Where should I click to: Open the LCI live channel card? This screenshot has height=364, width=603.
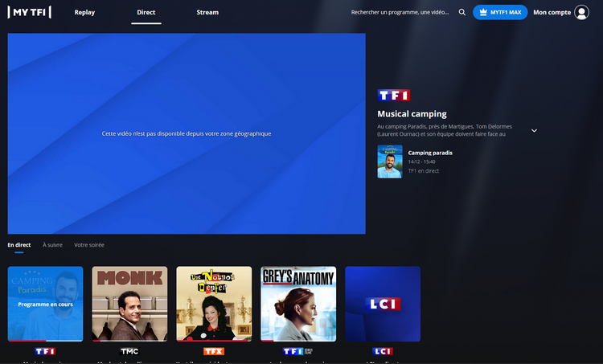click(x=383, y=304)
